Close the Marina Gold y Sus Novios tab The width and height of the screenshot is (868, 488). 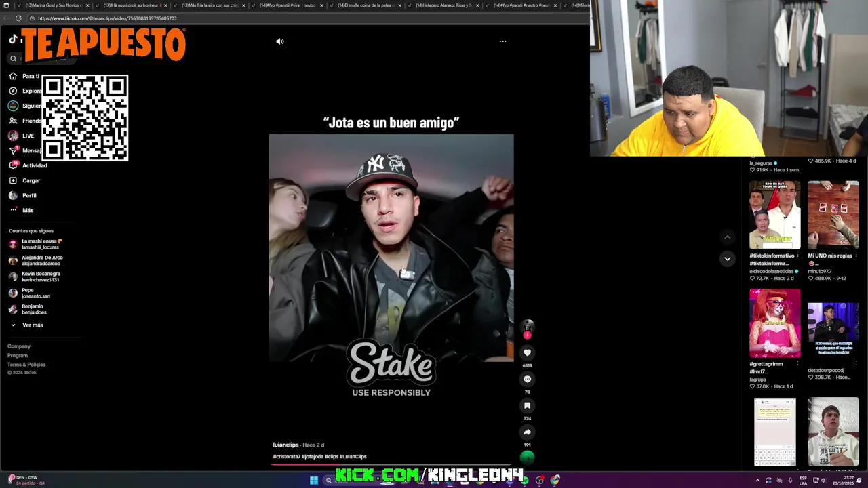click(87, 5)
